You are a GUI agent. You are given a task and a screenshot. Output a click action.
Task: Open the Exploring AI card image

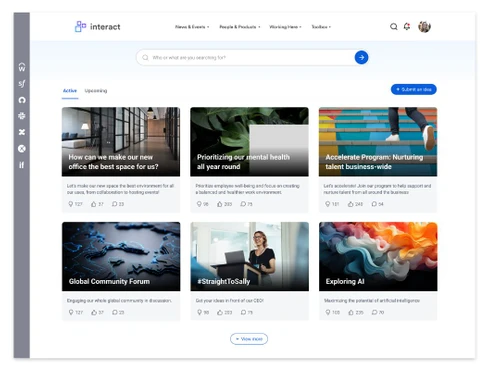(x=378, y=257)
